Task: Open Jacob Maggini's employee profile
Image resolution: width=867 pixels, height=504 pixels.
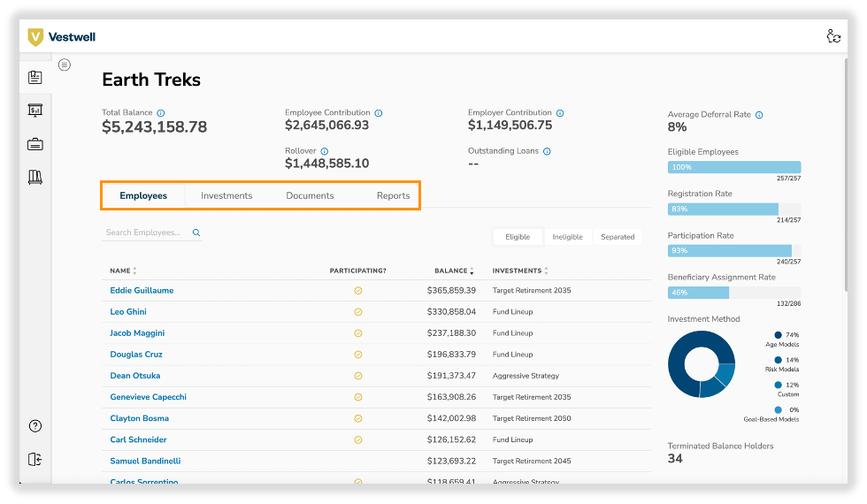Action: point(137,333)
